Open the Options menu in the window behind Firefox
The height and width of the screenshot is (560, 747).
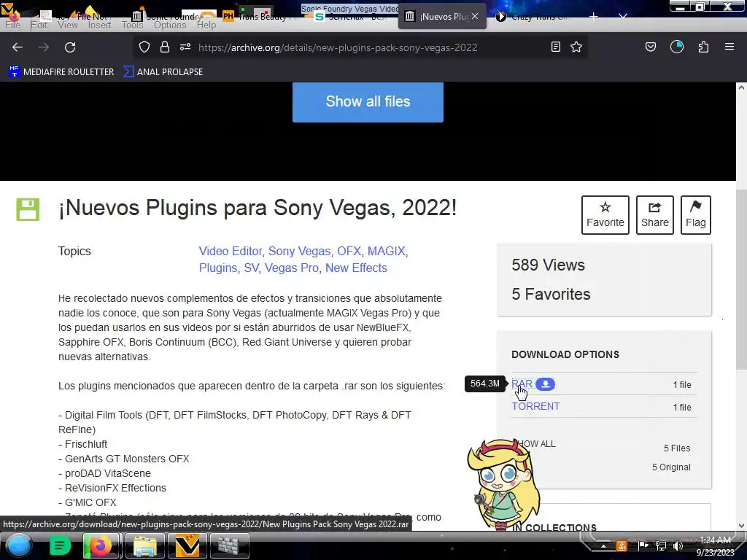coord(170,26)
